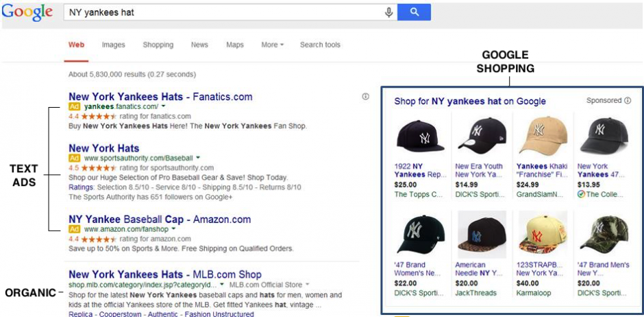This screenshot has height=317, width=644.
Task: Open NY Yankee Baseball Cap Amazon link
Action: click(x=160, y=220)
